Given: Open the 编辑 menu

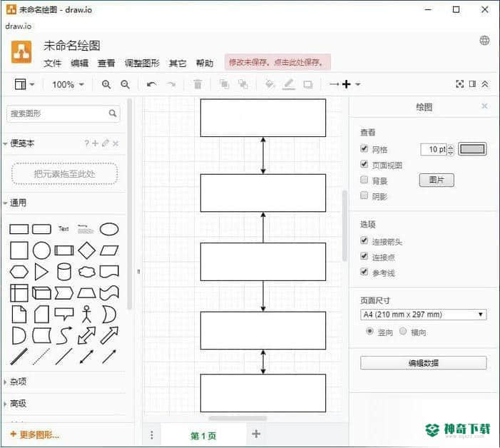Looking at the screenshot, I should click(79, 63).
